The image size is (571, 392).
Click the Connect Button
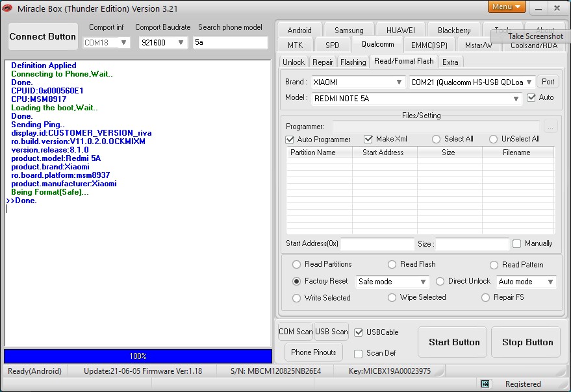43,37
